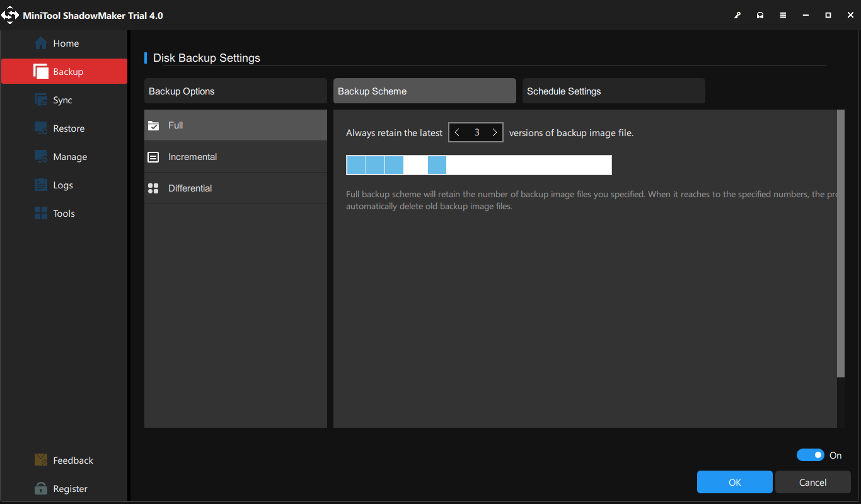Click the 'Disk Backup Settings' heading text

(207, 58)
